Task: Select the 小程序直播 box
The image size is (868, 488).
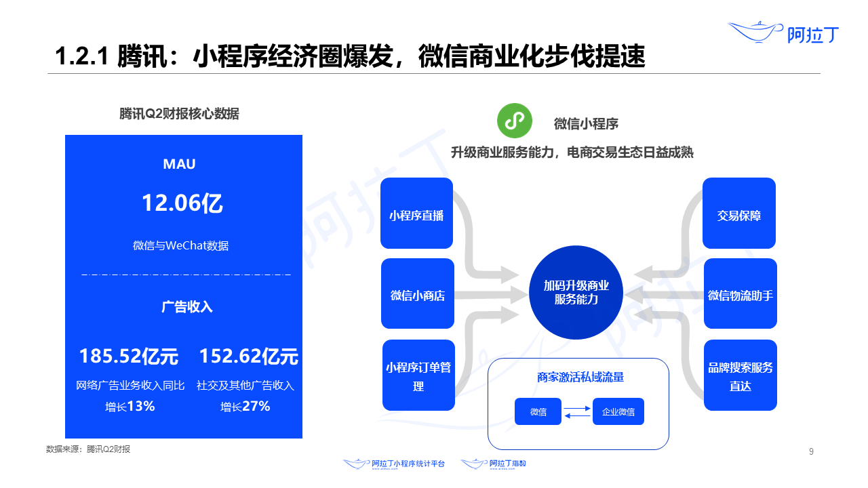Action: [416, 213]
